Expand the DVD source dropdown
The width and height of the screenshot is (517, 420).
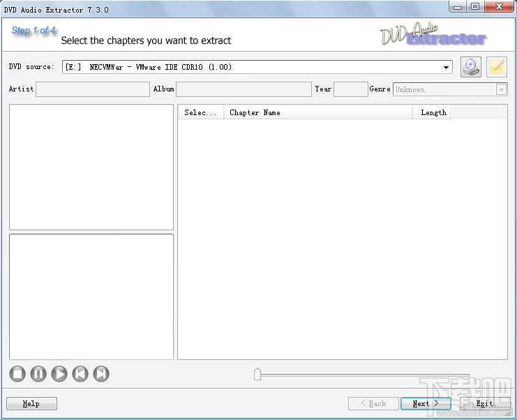(x=446, y=67)
